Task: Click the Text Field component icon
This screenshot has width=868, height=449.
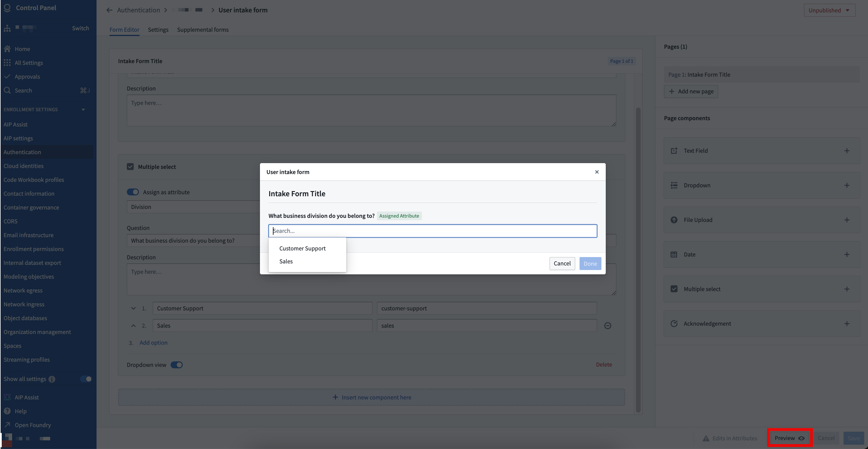Action: coord(674,151)
